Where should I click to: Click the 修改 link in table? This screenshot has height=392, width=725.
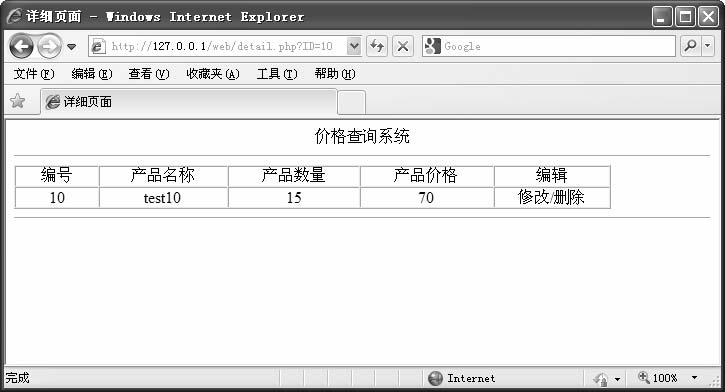533,197
